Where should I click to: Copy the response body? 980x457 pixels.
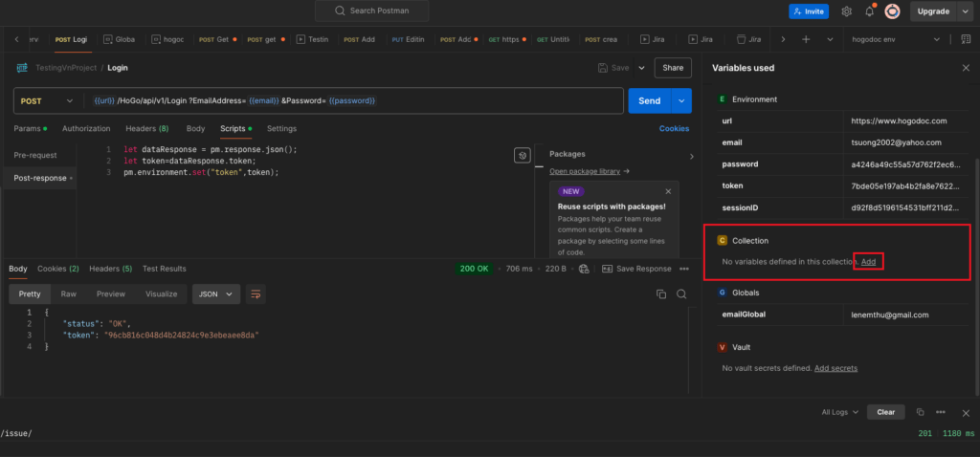click(x=661, y=294)
